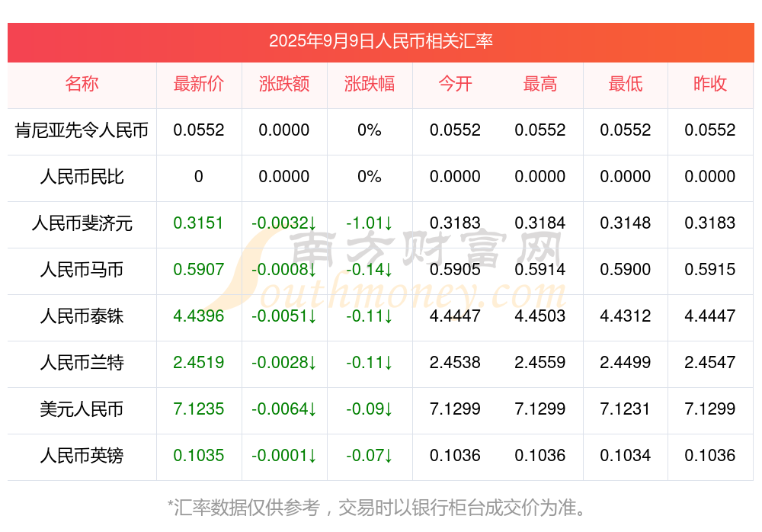Click change percent -0.07↓
Image resolution: width=762 pixels, height=532 pixels.
[370, 455]
